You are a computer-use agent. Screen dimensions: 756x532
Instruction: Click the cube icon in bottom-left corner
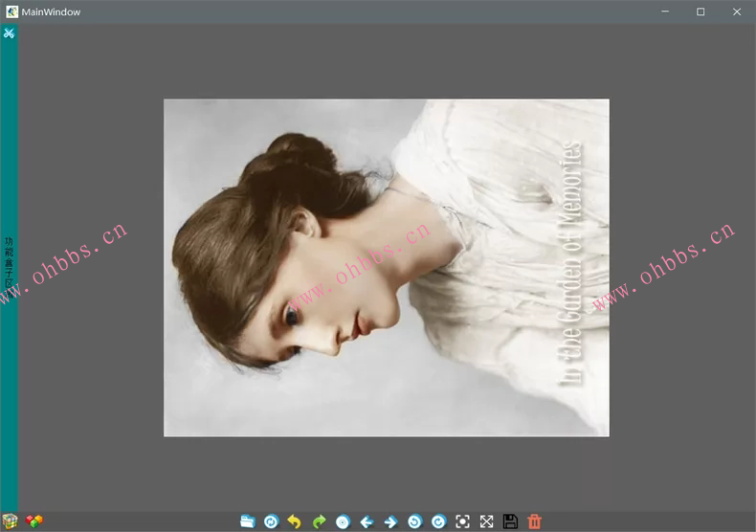pyautogui.click(x=10, y=521)
